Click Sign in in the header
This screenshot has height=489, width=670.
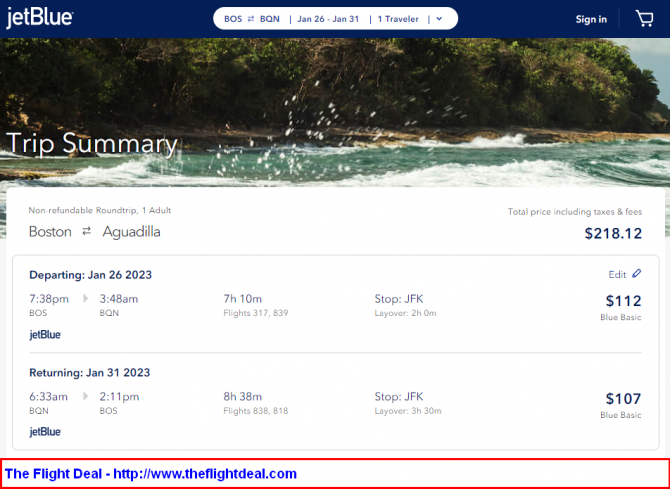coord(591,19)
